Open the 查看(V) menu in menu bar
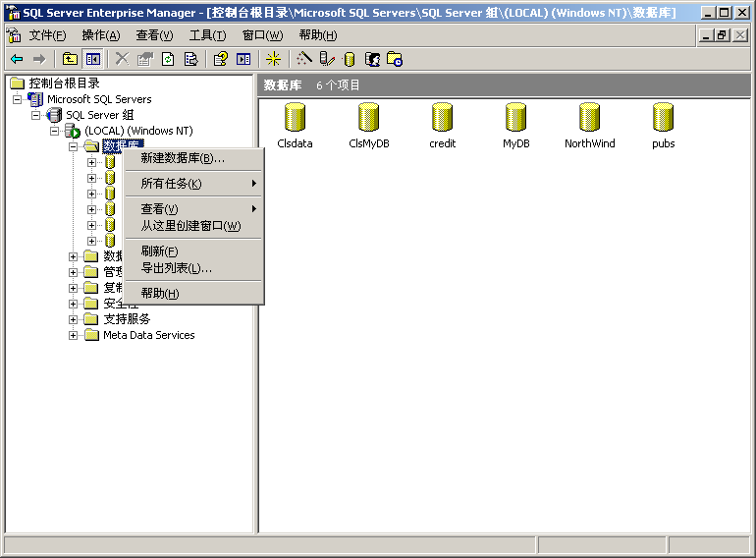The width and height of the screenshot is (756, 558). (154, 35)
